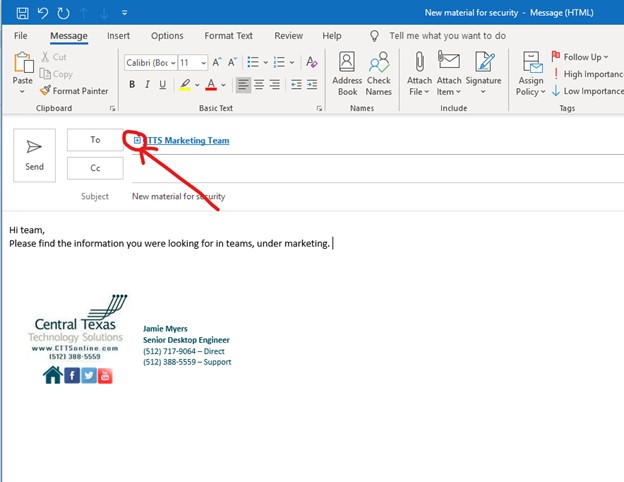Click Tell me what you want to do
This screenshot has width=624, height=482.
click(448, 36)
